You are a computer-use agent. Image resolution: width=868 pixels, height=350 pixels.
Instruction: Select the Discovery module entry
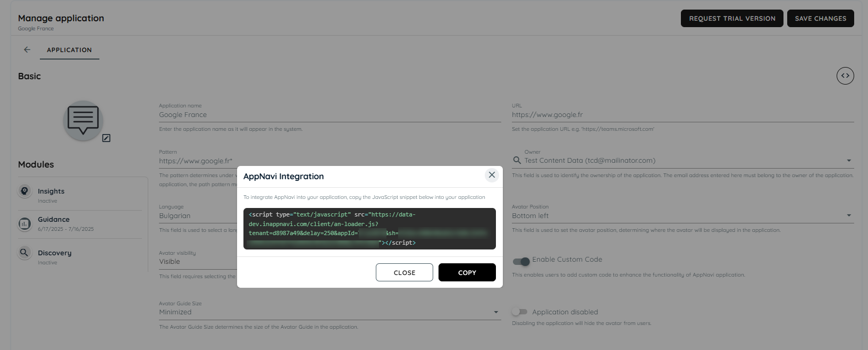(80, 257)
